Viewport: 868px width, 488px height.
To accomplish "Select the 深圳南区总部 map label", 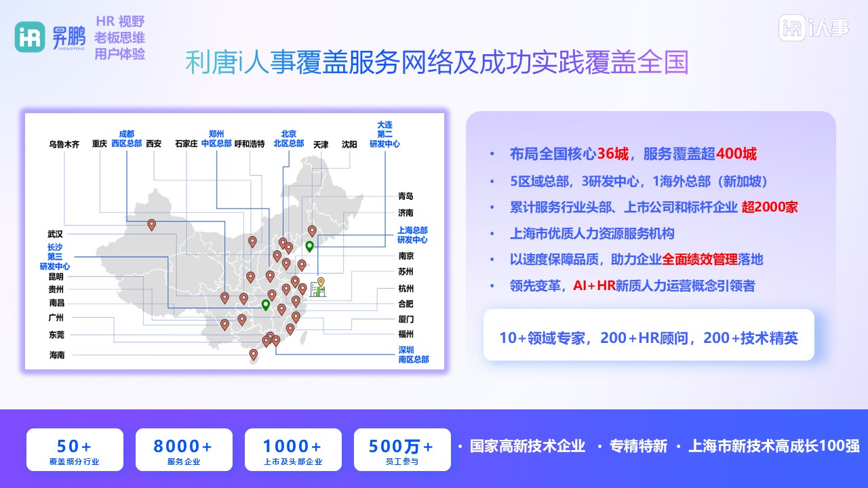I will 414,354.
